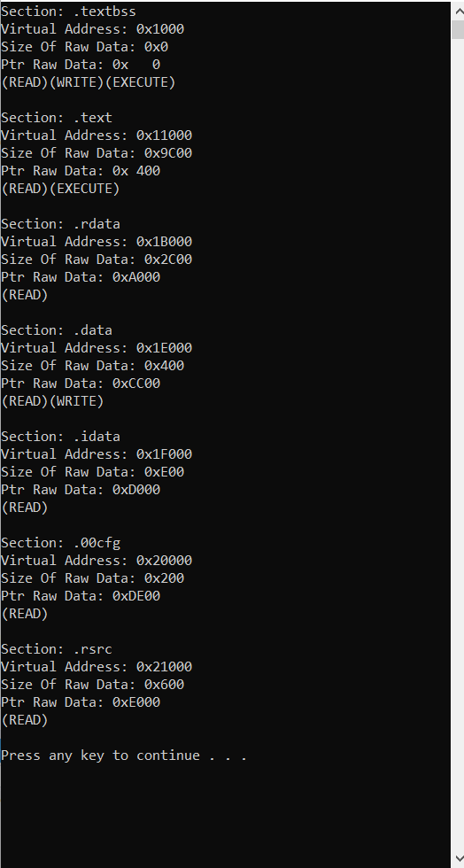Click the 'Section: .00cfg' heading line
The height and width of the screenshot is (868, 464).
click(x=60, y=542)
